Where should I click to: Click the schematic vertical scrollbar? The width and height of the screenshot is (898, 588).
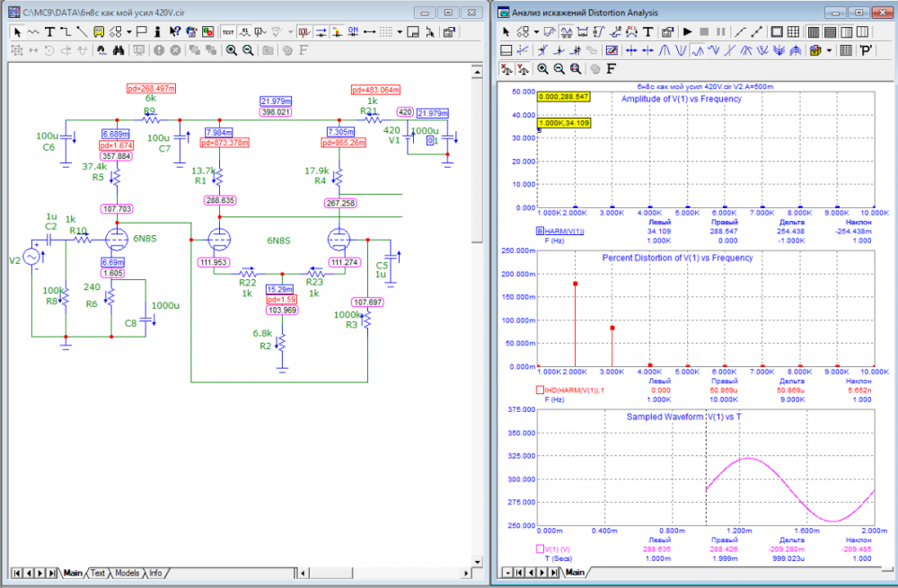coord(477,162)
